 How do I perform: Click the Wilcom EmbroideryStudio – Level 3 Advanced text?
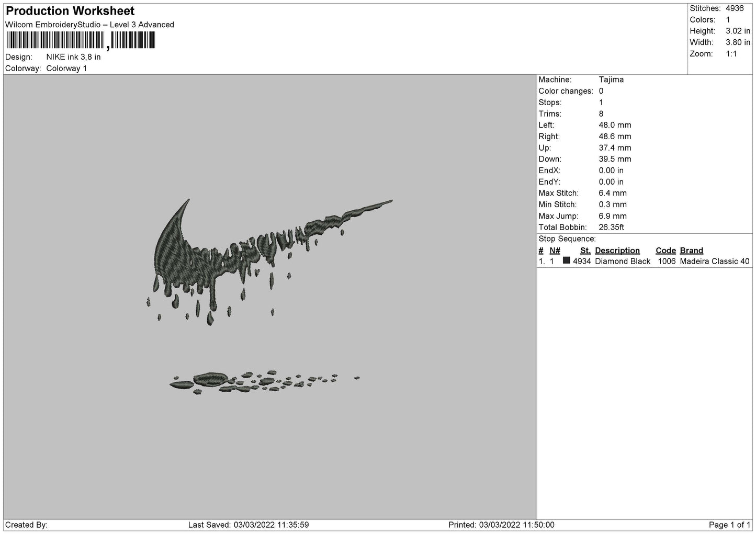(x=89, y=25)
